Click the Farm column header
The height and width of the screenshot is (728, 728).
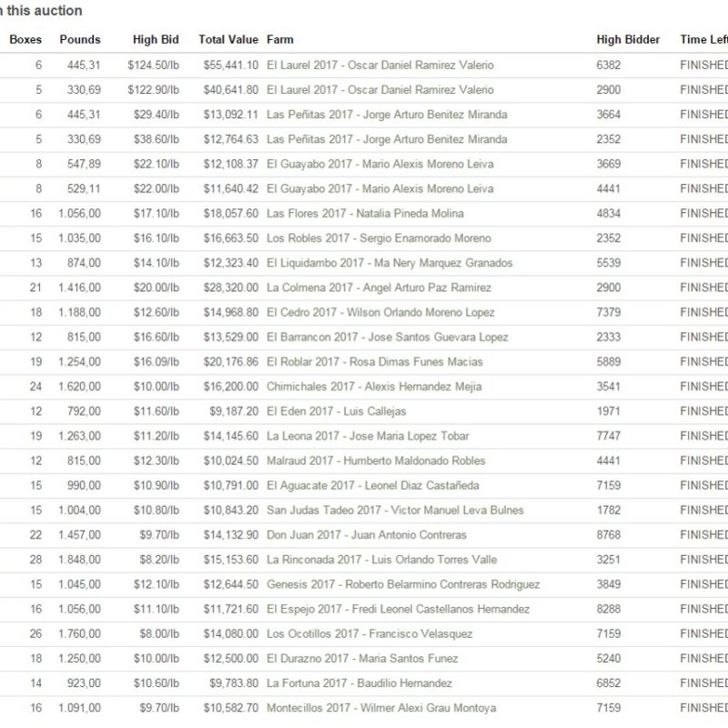click(x=280, y=39)
